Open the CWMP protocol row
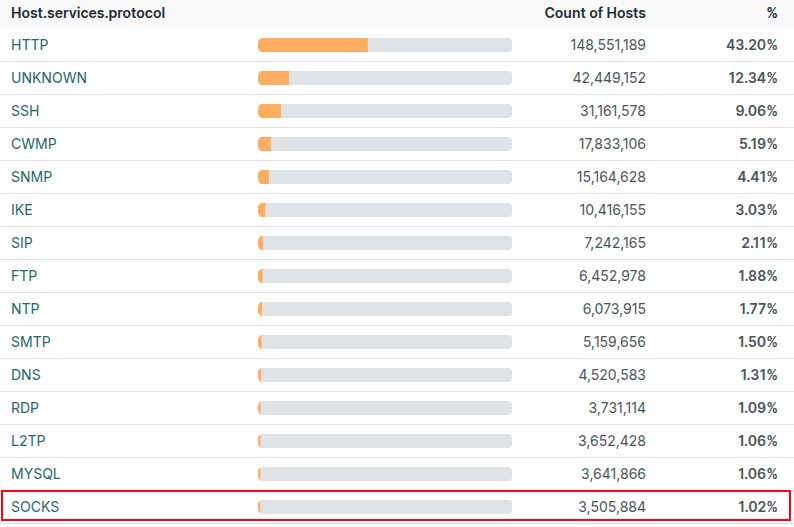Viewport: 794px width, 527px height. 33,144
